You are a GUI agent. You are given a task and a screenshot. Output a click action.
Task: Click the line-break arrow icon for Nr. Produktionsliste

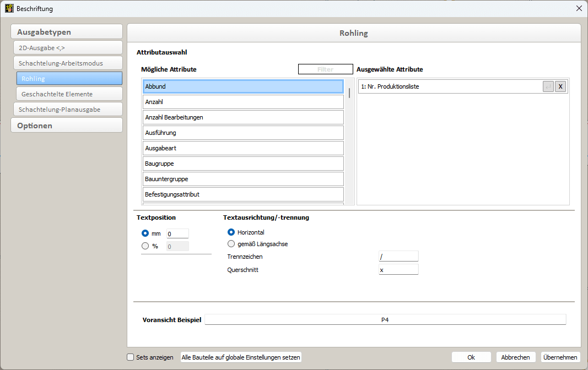pos(548,86)
